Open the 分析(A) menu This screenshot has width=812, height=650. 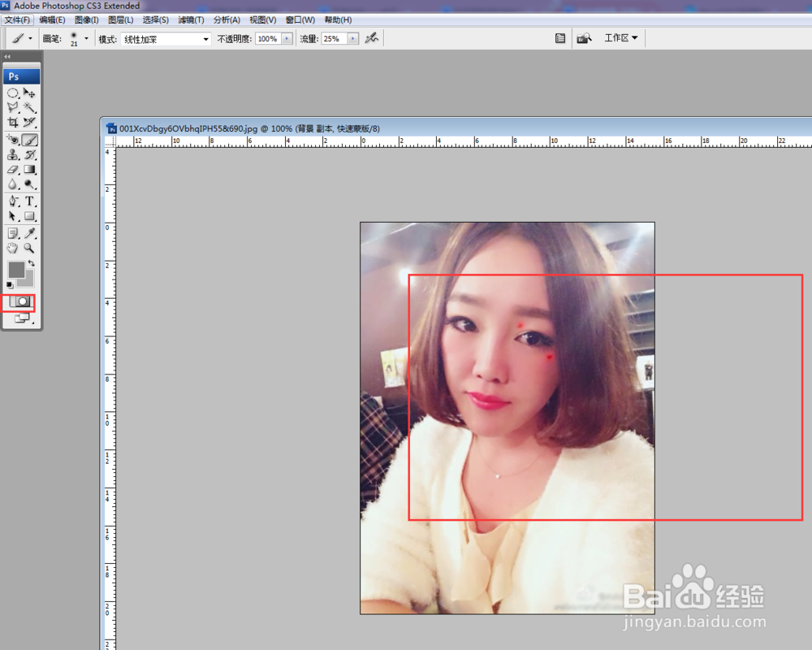(227, 19)
